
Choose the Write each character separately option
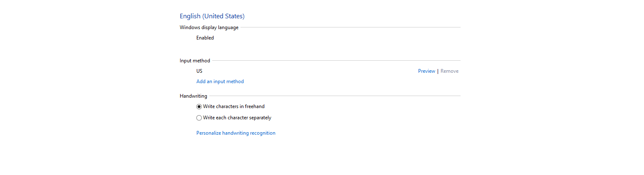199,118
